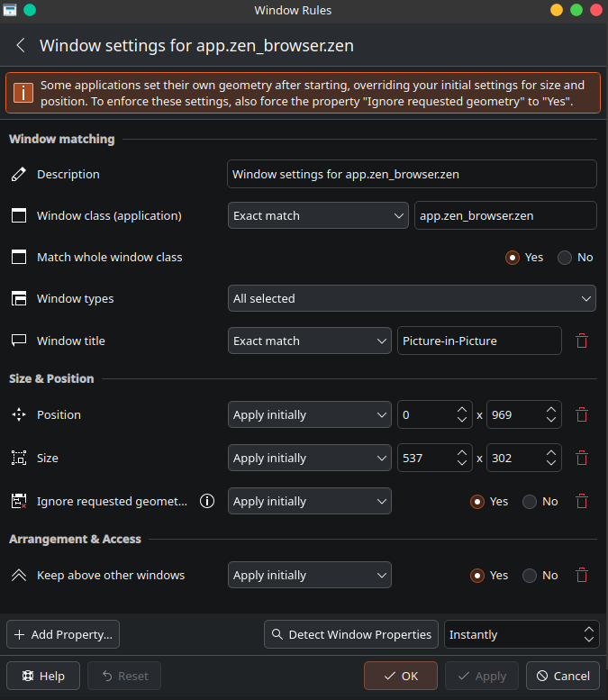Click the pin icon in the title bar
This screenshot has height=700, width=608.
pyautogui.click(x=30, y=10)
